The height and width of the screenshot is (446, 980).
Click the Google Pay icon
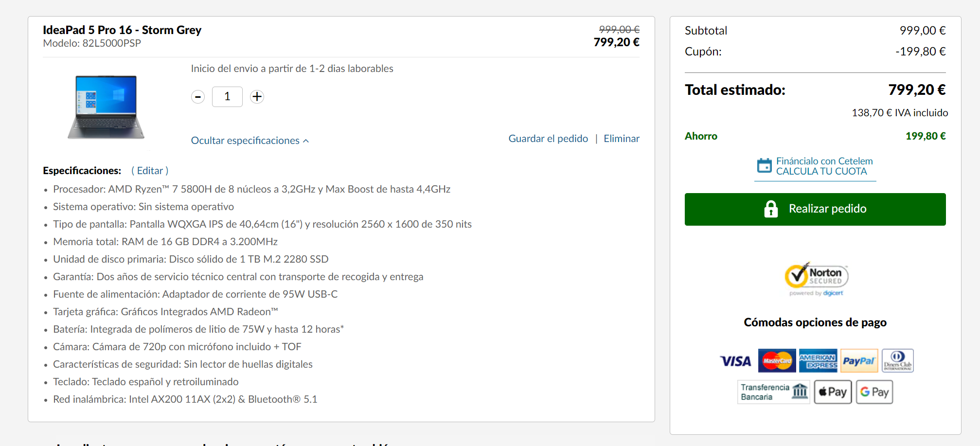pos(874,392)
